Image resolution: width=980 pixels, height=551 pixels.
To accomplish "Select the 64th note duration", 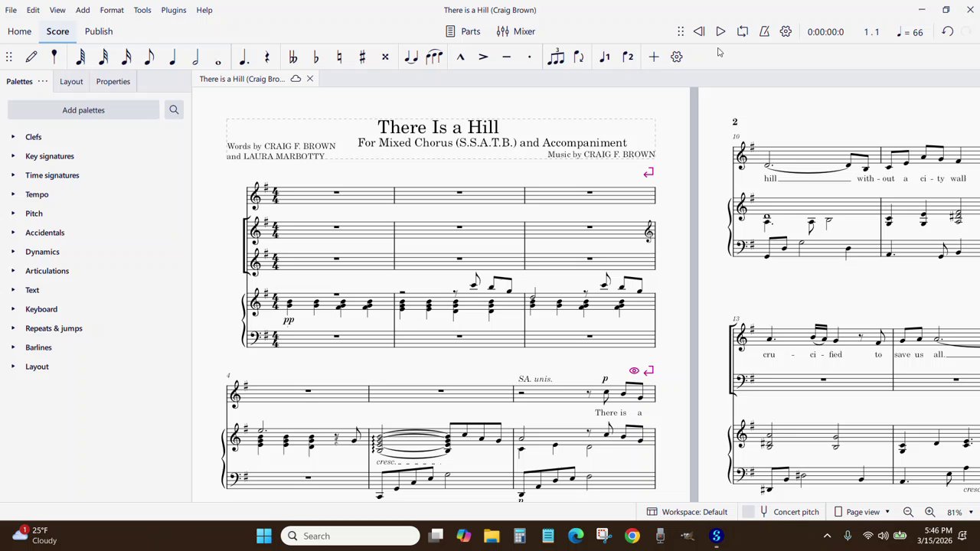I will pos(80,57).
